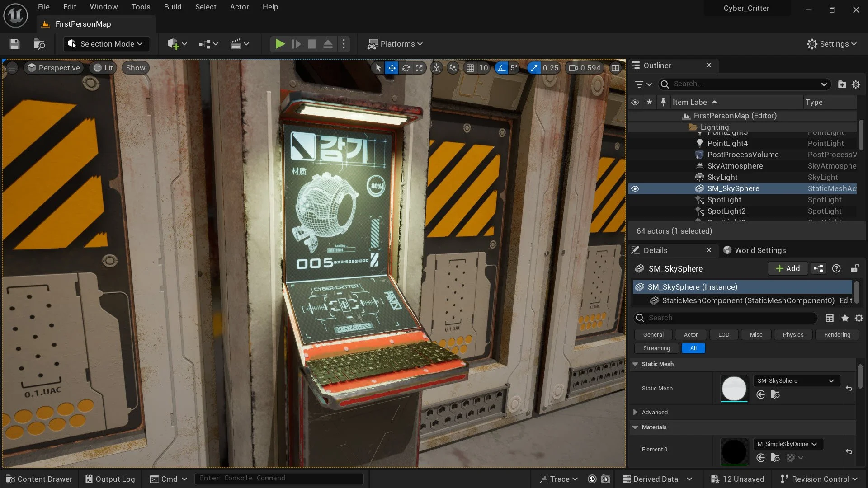Open the quick Add content cube button

(177, 44)
